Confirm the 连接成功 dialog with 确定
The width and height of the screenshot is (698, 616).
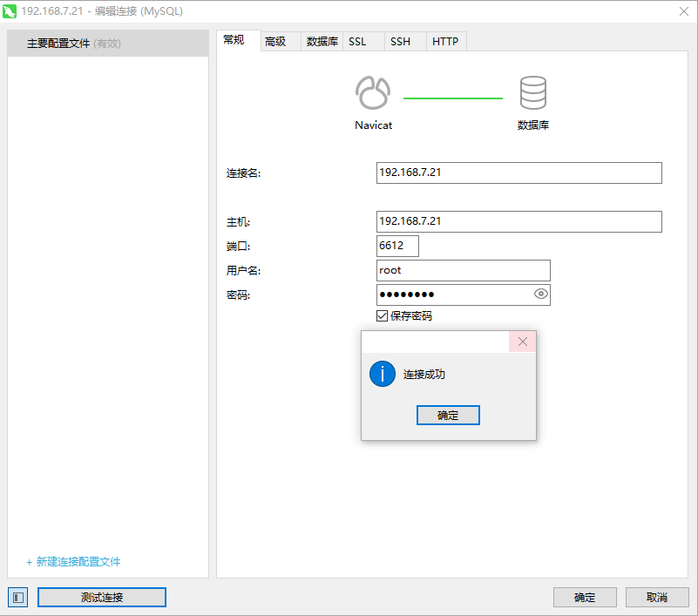448,416
